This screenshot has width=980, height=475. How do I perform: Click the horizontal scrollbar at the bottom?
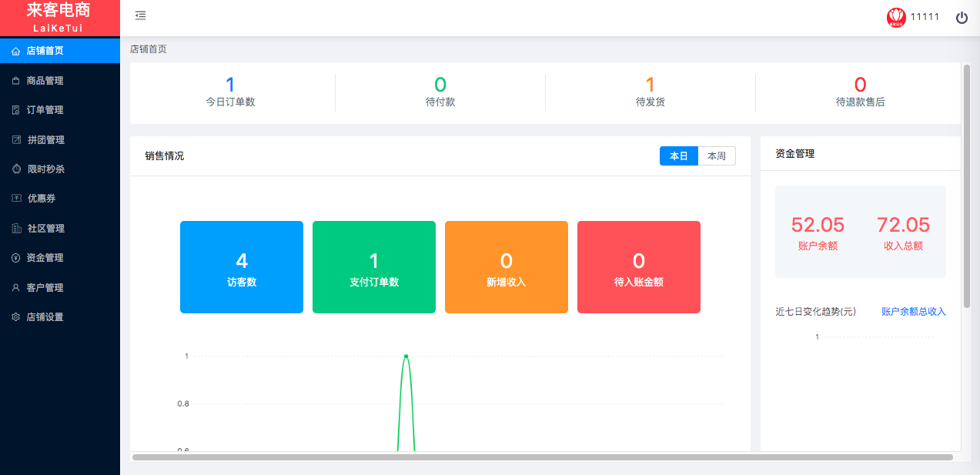click(543, 457)
